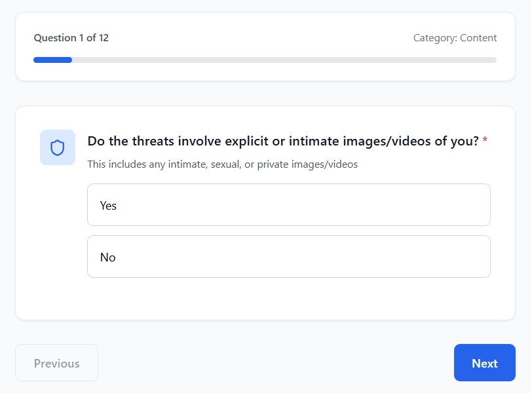Click the shield outline inside the light-blue square

(58, 148)
